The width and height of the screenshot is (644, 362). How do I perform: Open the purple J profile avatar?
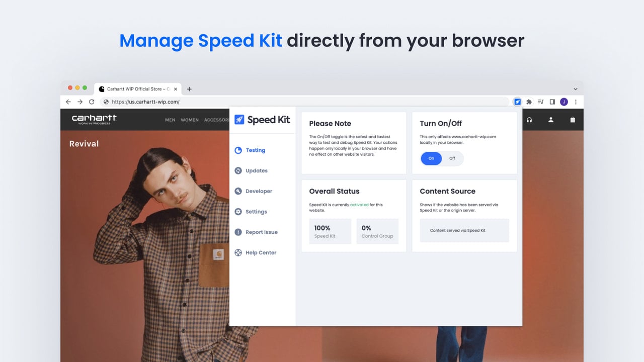point(564,102)
